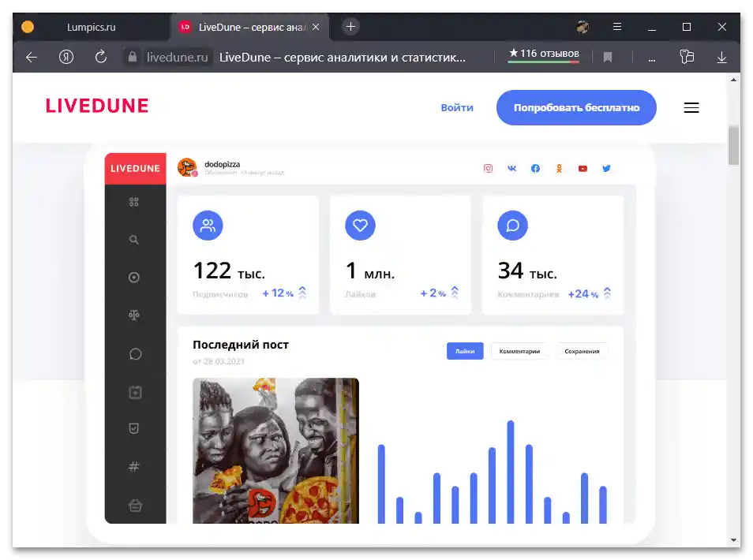753x560 pixels.
Task: Click the checklist task icon in sidebar
Action: tap(134, 428)
